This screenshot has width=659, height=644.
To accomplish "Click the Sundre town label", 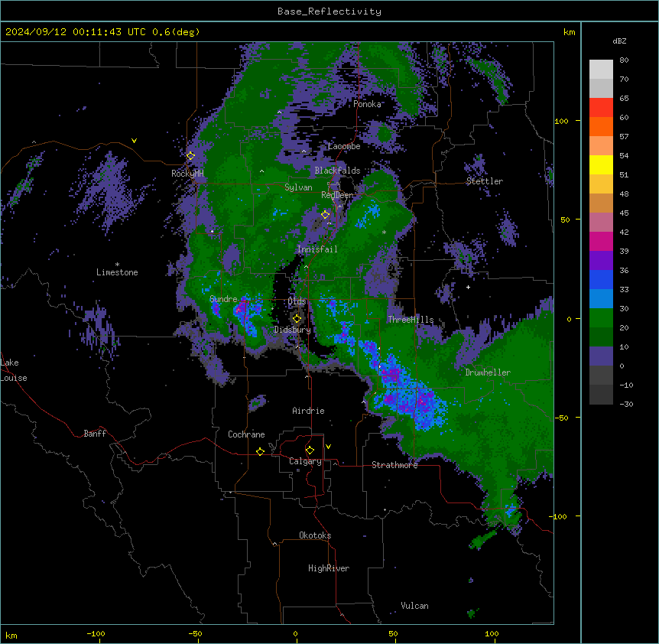I will coord(223,299).
